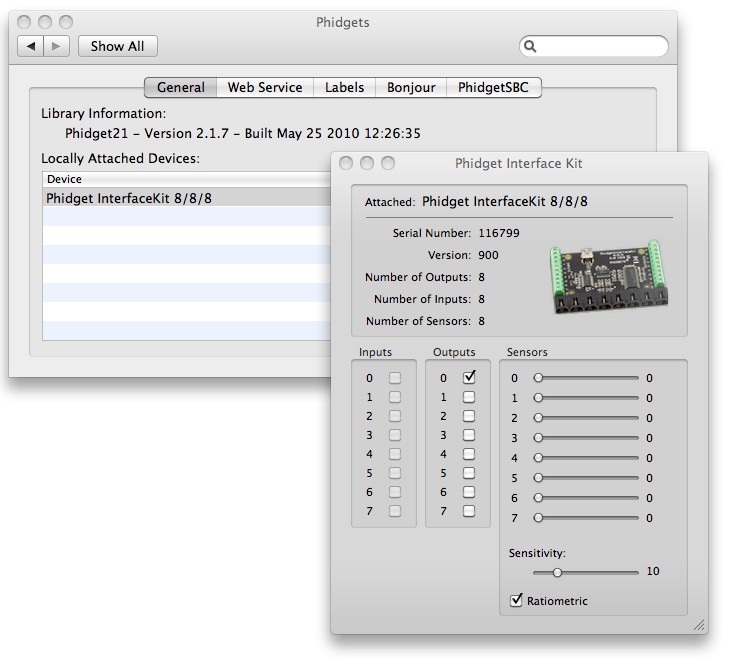Click the Phidget21 library version text

click(x=243, y=134)
